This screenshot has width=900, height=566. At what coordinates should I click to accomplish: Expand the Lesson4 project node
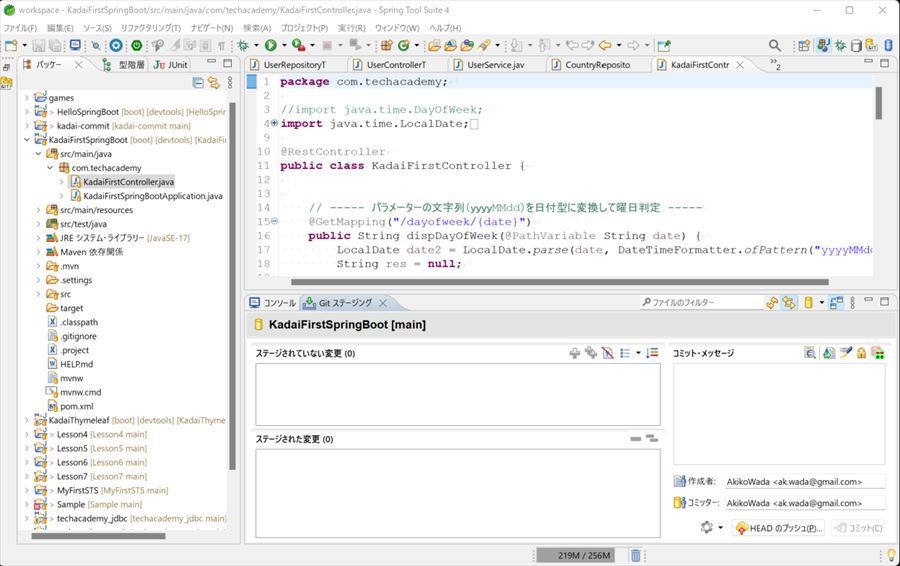pos(27,435)
